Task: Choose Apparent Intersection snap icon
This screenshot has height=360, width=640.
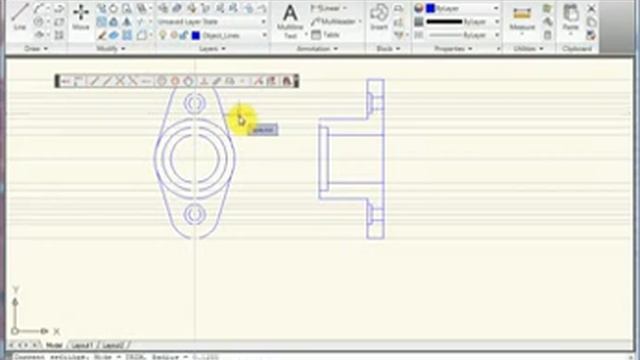Action: 133,81
